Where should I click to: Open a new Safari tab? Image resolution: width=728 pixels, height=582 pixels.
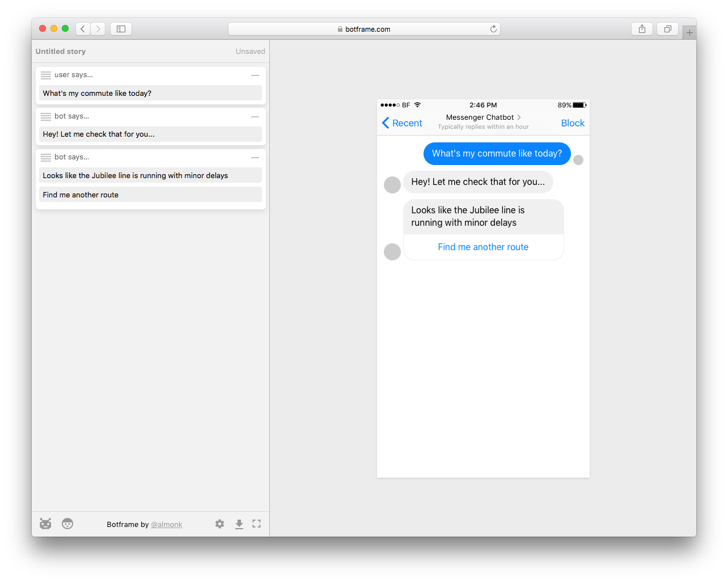[x=689, y=32]
